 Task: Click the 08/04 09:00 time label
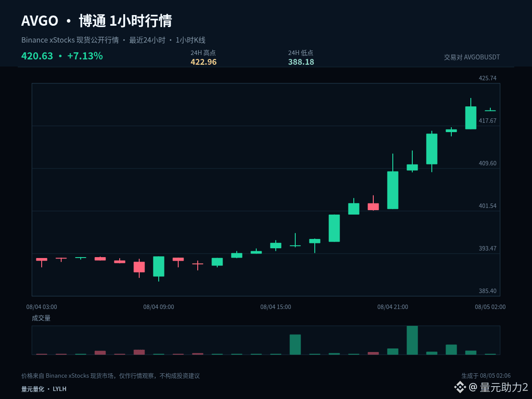point(159,307)
